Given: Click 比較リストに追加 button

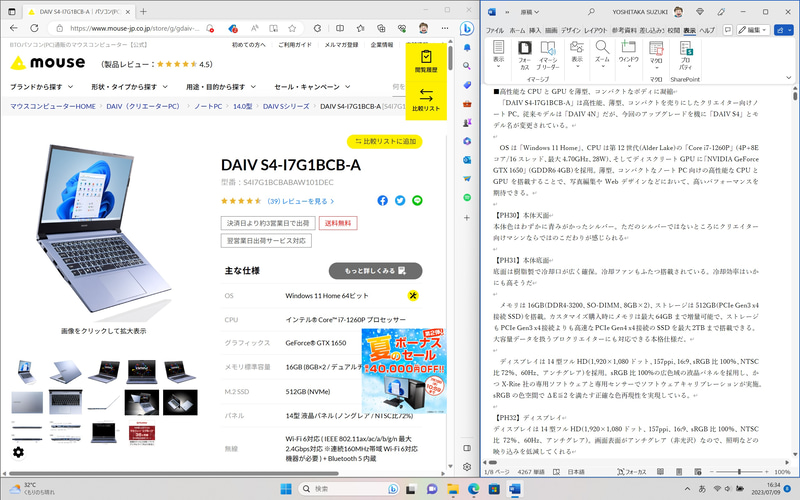Looking at the screenshot, I should pos(385,141).
